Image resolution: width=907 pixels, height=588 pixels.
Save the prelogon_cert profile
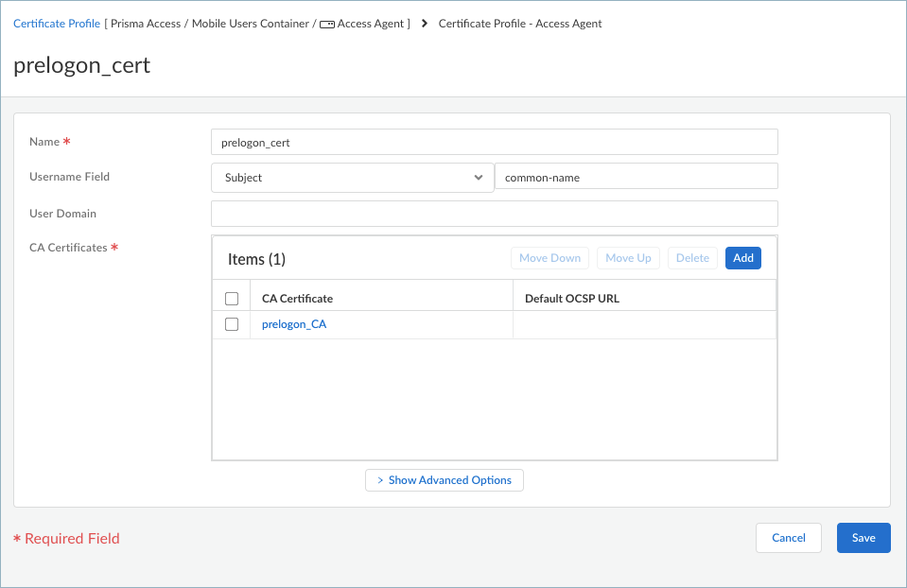(863, 538)
